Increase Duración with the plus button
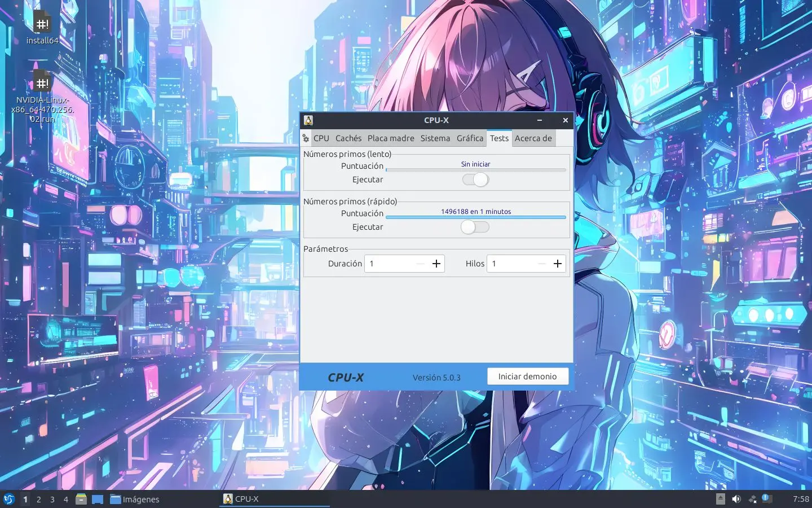This screenshot has width=812, height=508. click(x=436, y=264)
